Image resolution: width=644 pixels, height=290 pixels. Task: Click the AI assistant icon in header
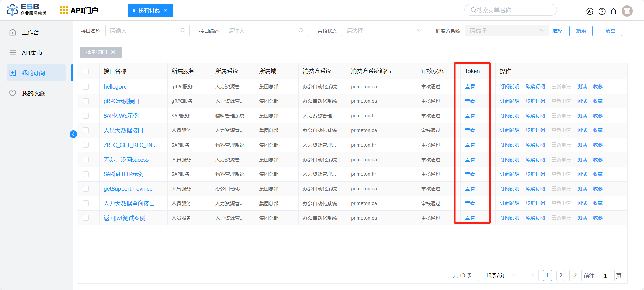pyautogui.click(x=590, y=11)
